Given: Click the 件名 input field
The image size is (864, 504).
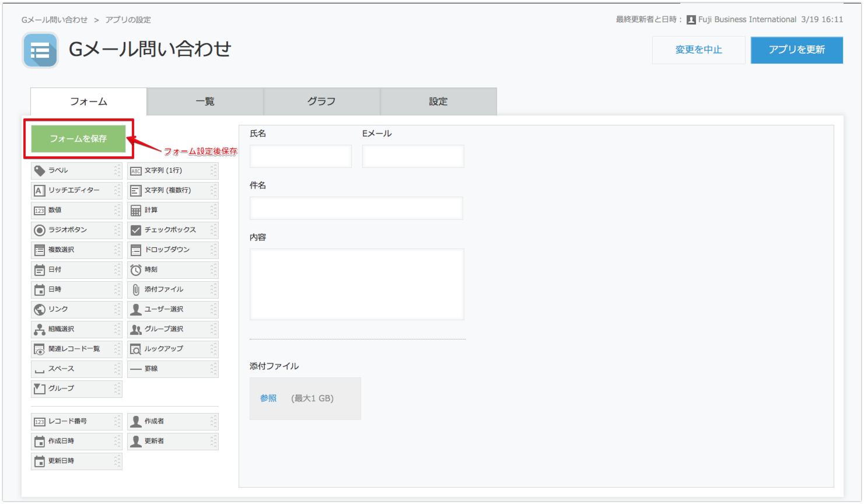Looking at the screenshot, I should point(356,208).
